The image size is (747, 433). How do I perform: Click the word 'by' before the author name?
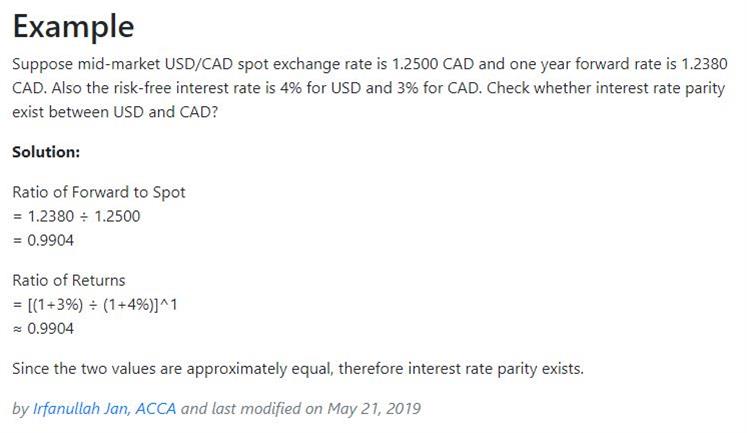point(20,409)
